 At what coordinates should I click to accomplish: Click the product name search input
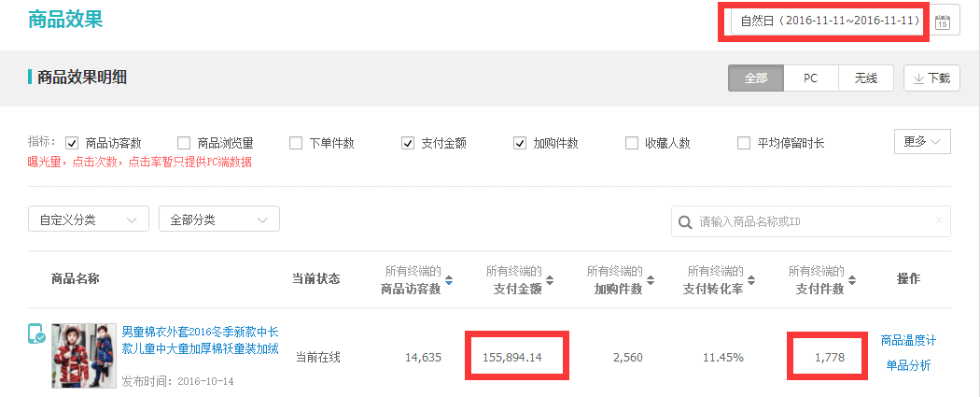tap(811, 221)
